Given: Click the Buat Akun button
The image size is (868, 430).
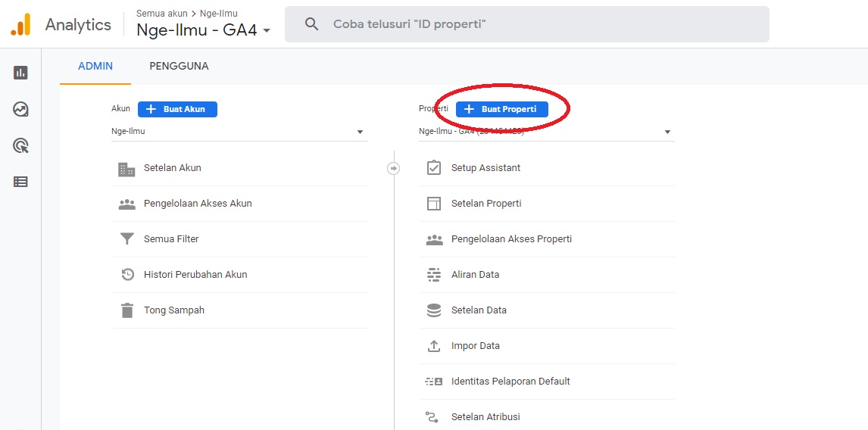Looking at the screenshot, I should pos(178,109).
